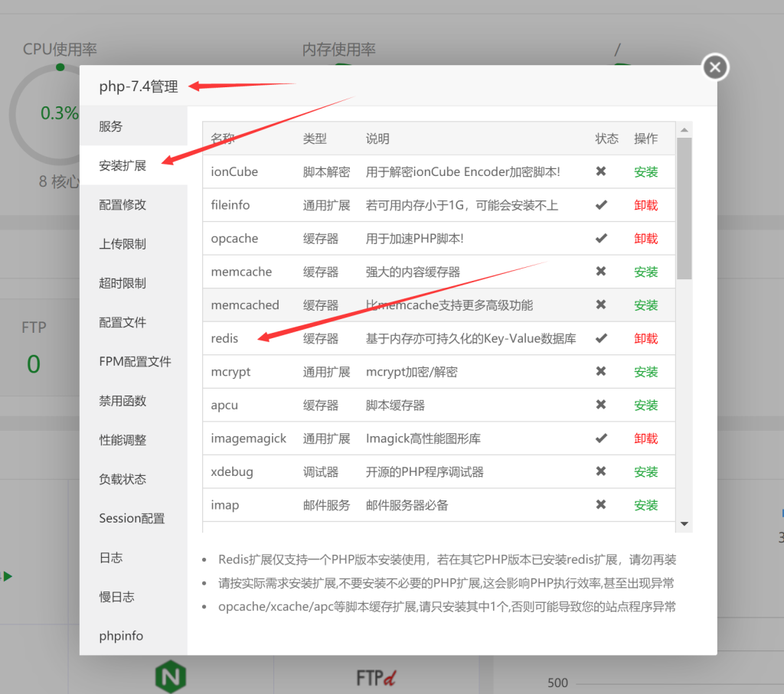784x694 pixels.
Task: Install the xdebug debugger extension
Action: tap(645, 471)
